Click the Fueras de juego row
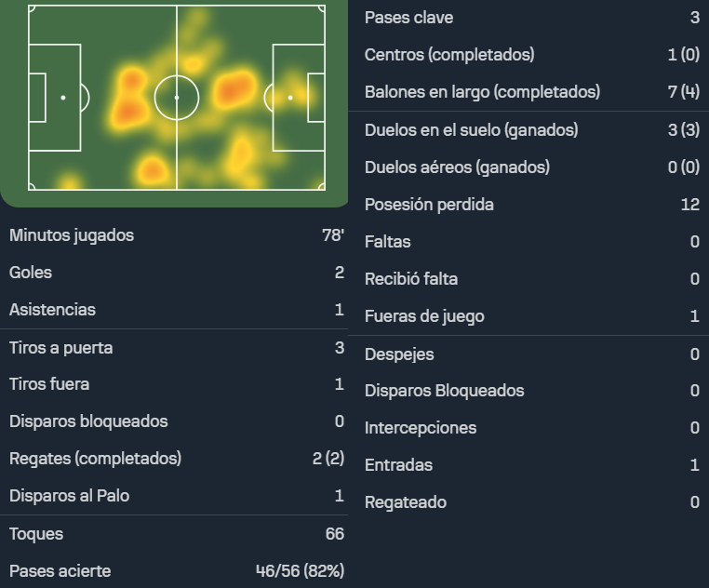Image resolution: width=709 pixels, height=588 pixels. coord(528,316)
